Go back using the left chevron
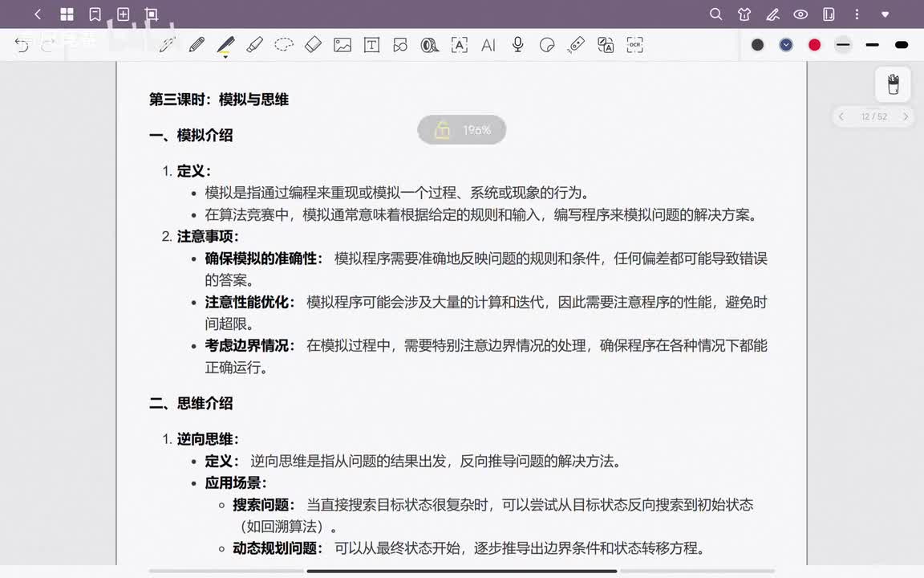 click(x=38, y=14)
